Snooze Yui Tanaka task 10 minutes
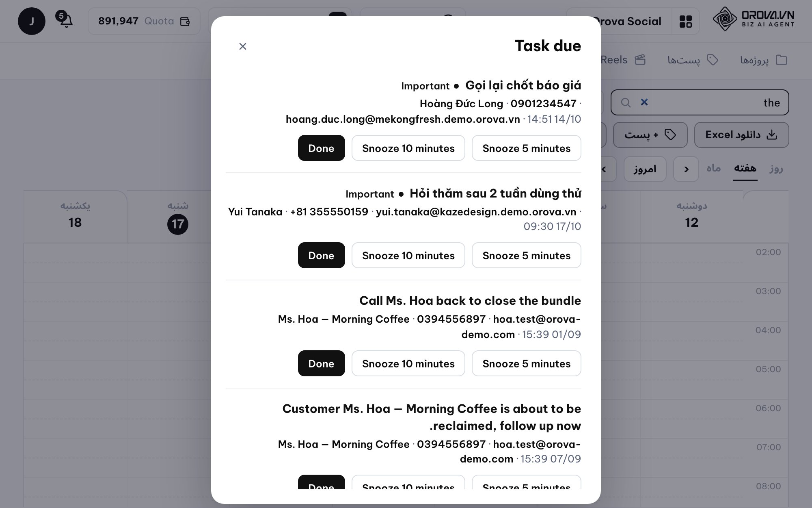This screenshot has height=508, width=812. 408,255
